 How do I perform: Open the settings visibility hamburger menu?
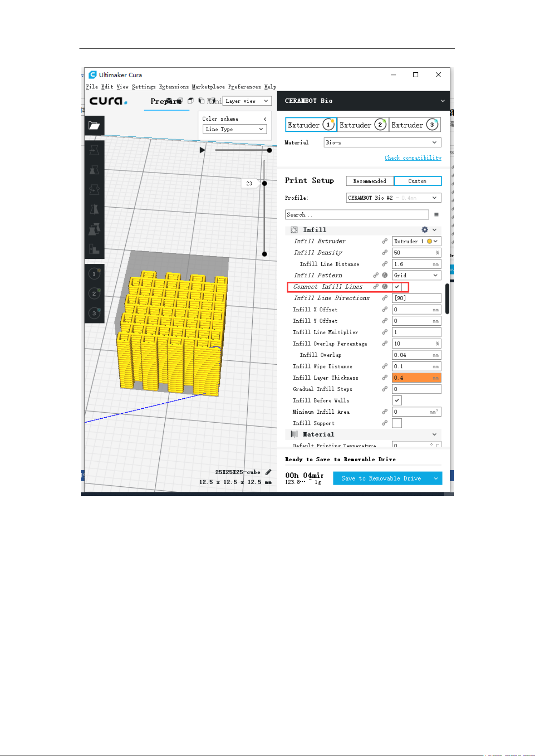click(x=436, y=214)
